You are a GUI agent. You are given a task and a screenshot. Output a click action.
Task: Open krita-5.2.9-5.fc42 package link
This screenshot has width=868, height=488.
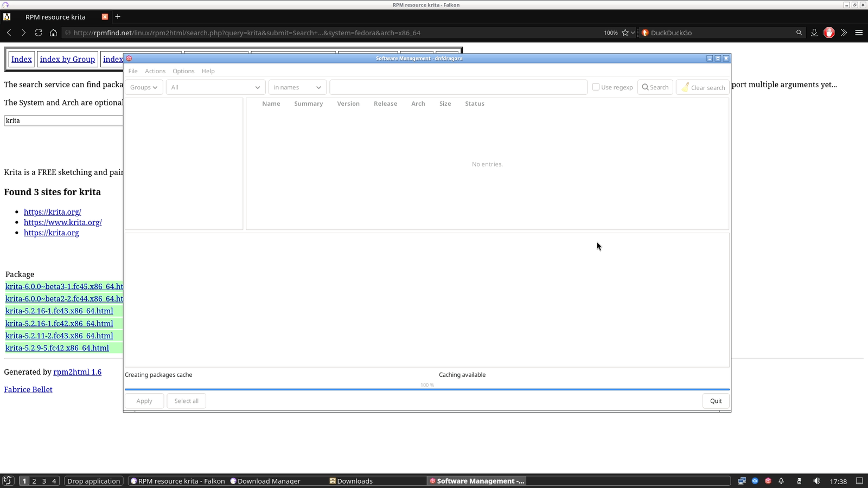[57, 348]
